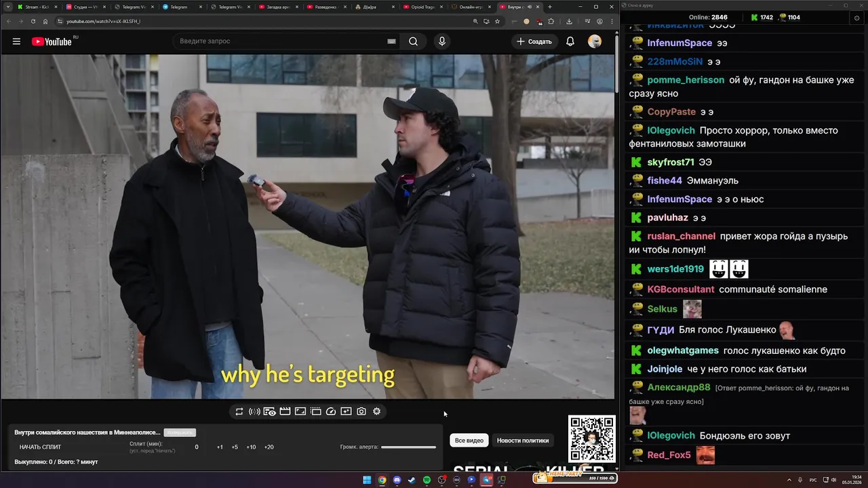Go to the YouTube home logo
868x488 pixels.
(52, 41)
